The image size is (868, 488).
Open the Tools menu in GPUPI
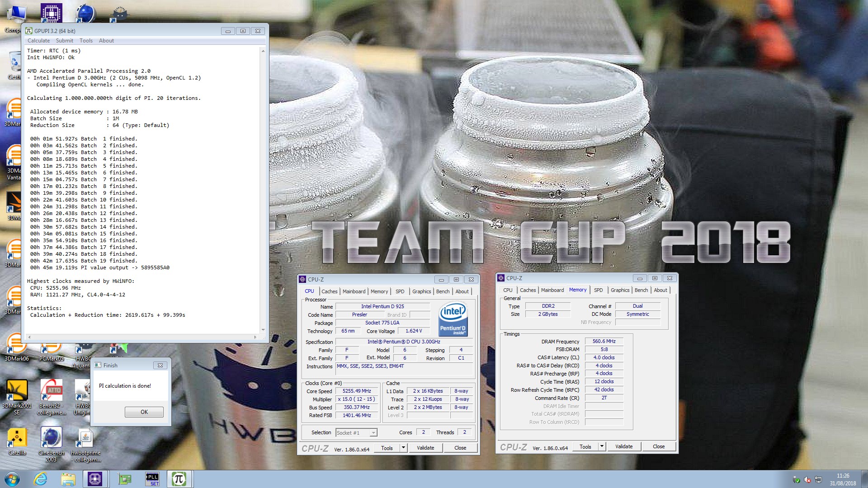click(86, 41)
